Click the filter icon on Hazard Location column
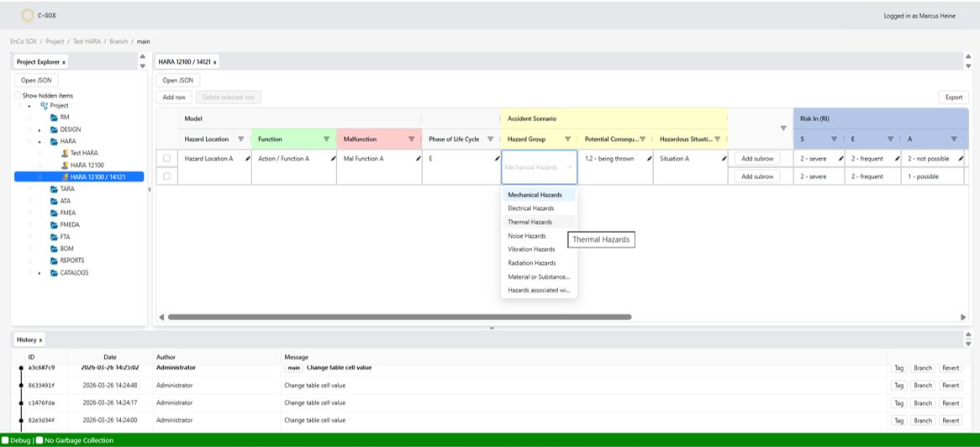Screen dimensions: 980x447 [241, 139]
